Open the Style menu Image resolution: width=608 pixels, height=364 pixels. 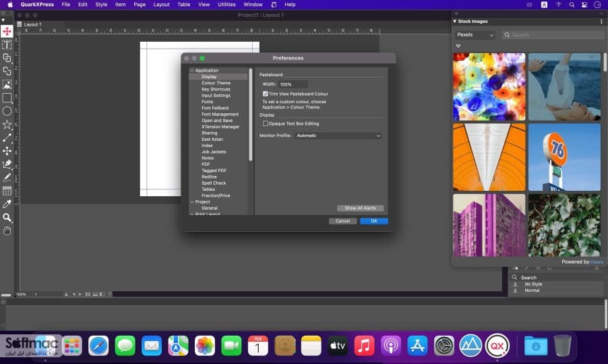click(101, 5)
